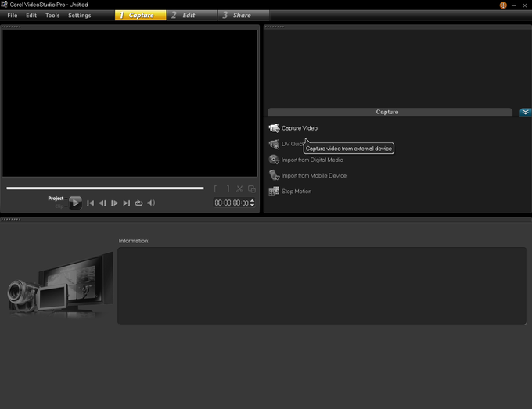
Task: Jump to the Home start position
Action: [x=90, y=203]
